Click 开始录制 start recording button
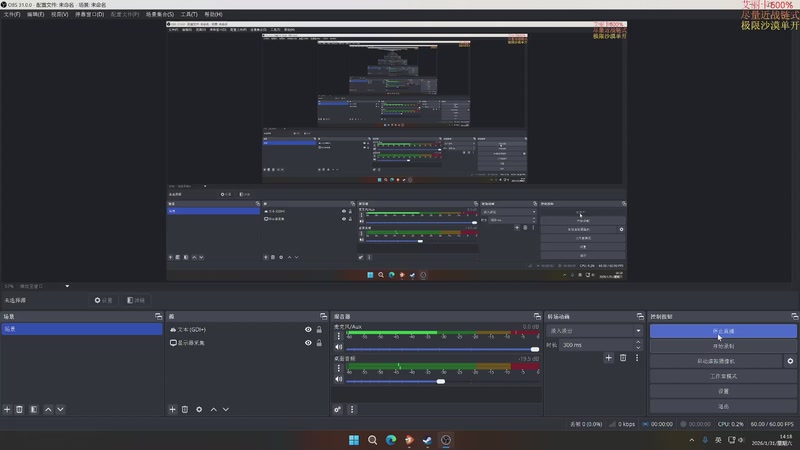The height and width of the screenshot is (450, 800). 723,346
